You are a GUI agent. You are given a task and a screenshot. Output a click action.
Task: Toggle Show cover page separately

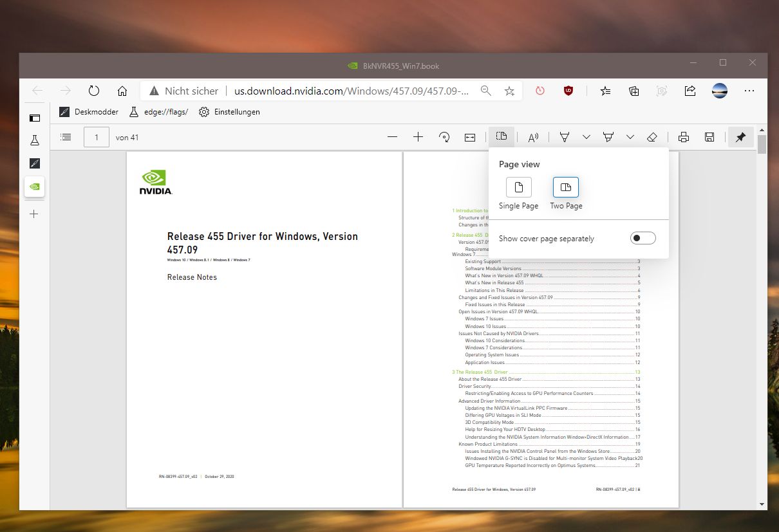tap(643, 239)
